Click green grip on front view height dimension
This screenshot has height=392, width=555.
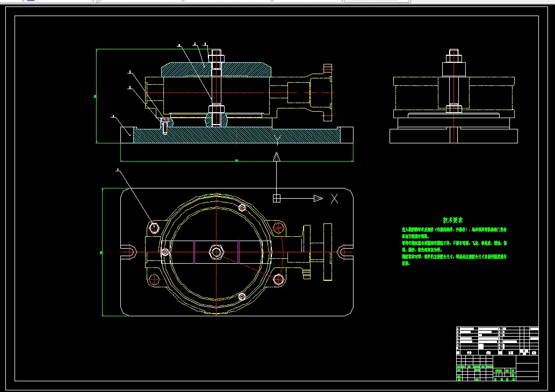pyautogui.click(x=95, y=96)
